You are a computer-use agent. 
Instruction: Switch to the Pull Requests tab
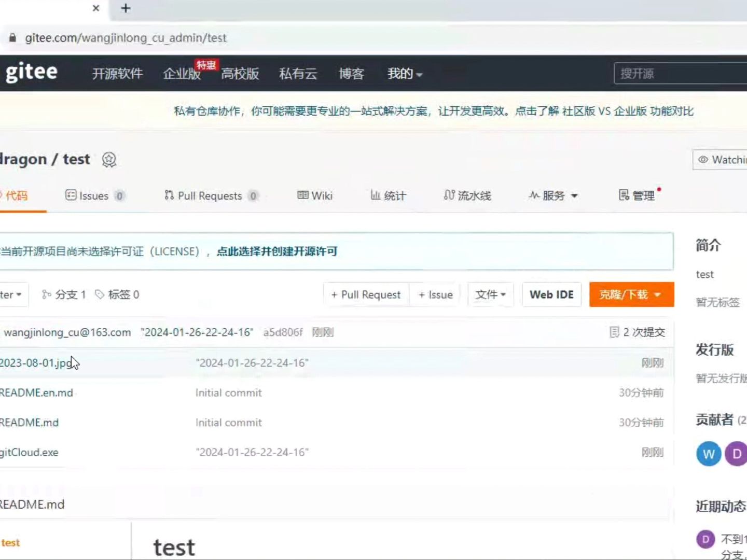211,195
